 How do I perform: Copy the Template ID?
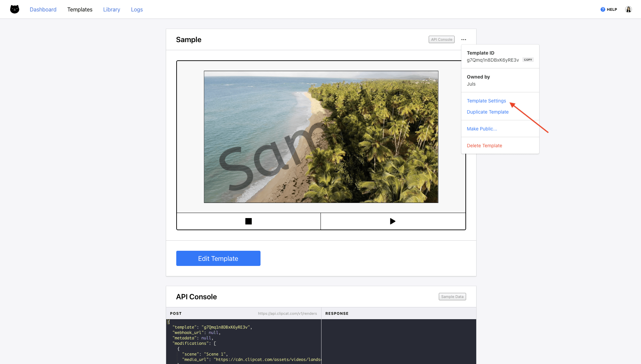coord(528,60)
